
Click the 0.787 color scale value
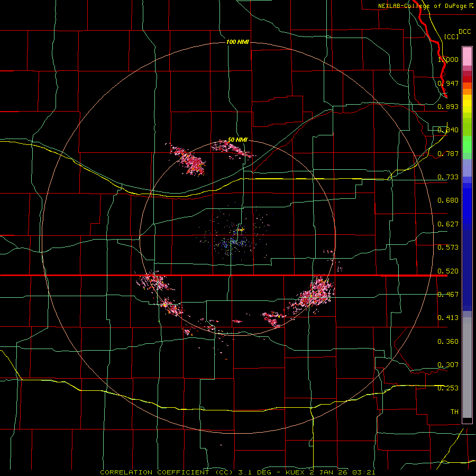(x=448, y=153)
